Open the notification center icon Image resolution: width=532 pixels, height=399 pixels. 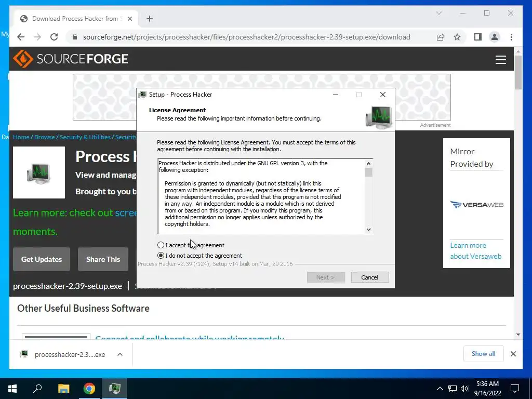pyautogui.click(x=515, y=389)
